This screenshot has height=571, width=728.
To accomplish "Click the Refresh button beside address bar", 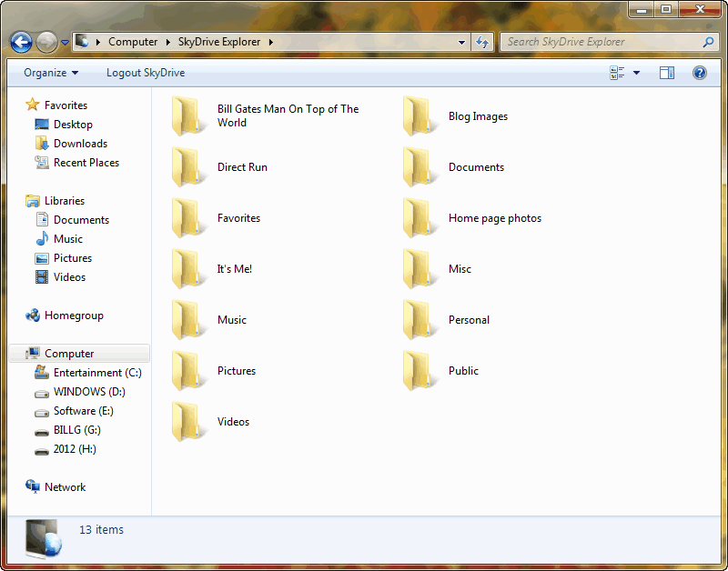I will [x=482, y=42].
